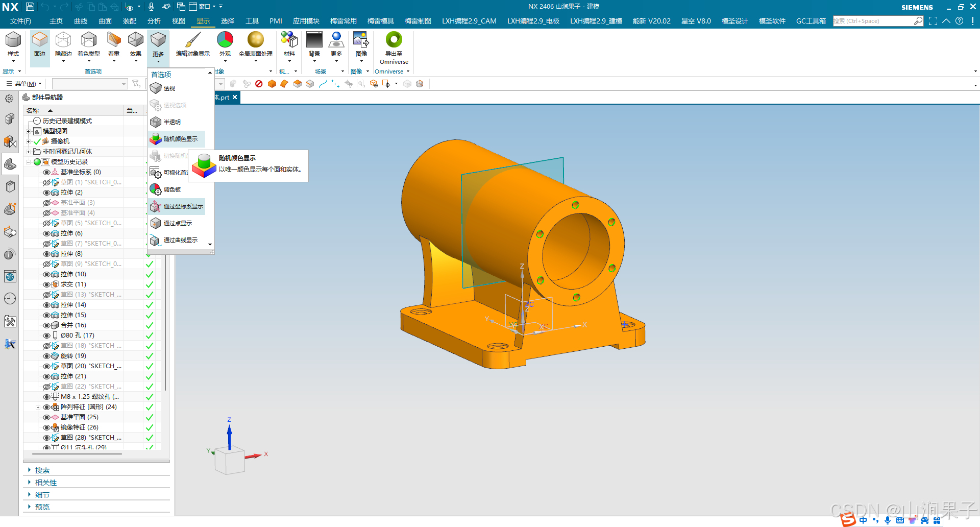The image size is (980, 527).
Task: Toggle visibility eye of 镜像特征 (26)
Action: point(46,427)
